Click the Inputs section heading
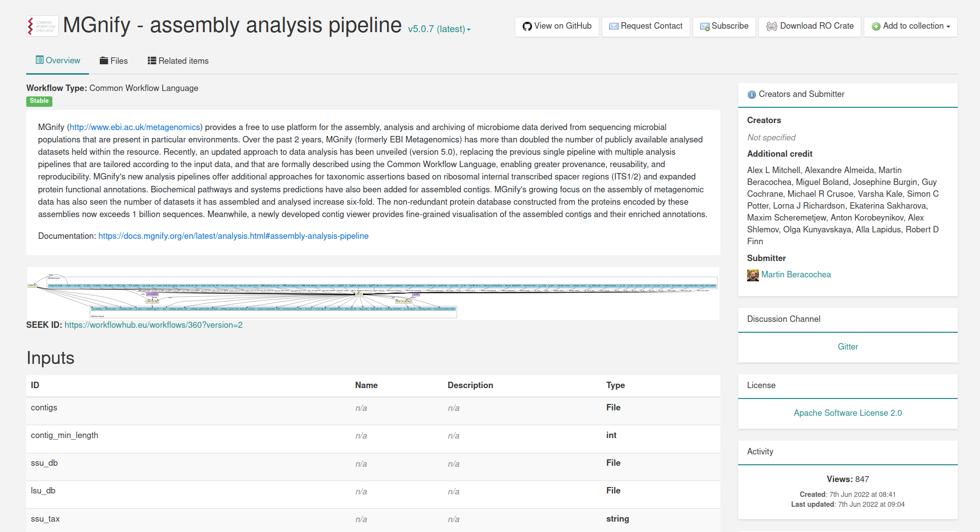 coord(50,358)
